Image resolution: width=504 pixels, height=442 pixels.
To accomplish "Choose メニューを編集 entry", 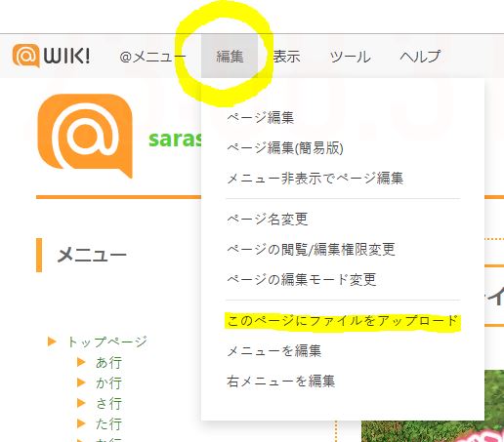I will 274,351.
